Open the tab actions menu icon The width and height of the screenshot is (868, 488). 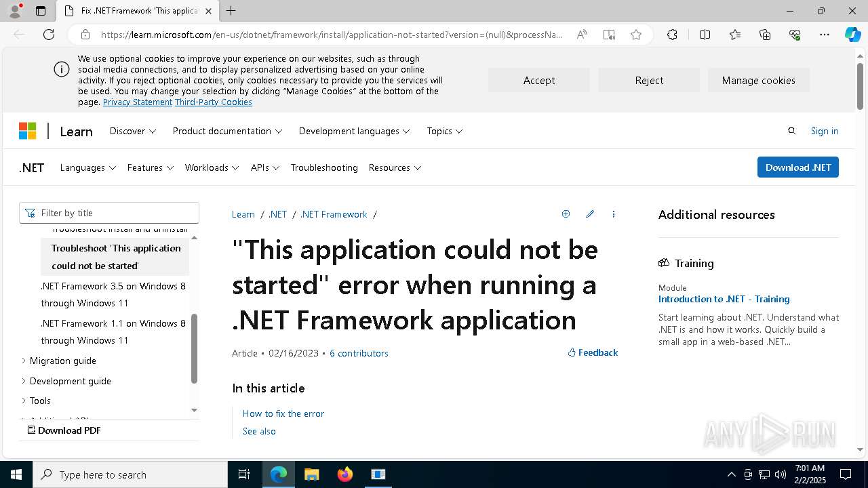tap(41, 11)
